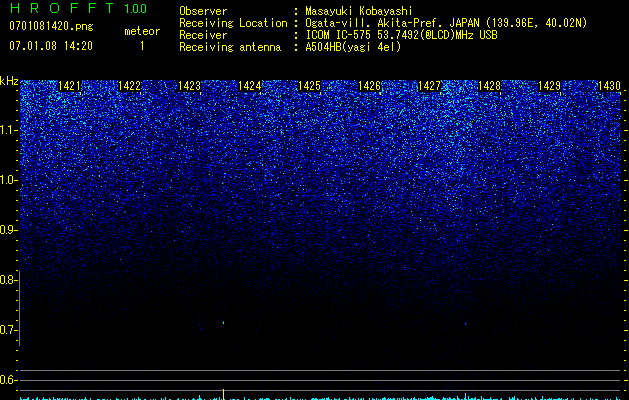The width and height of the screenshot is (629, 400).
Task: Click the 1.0 kHz axis label
Action: point(8,180)
